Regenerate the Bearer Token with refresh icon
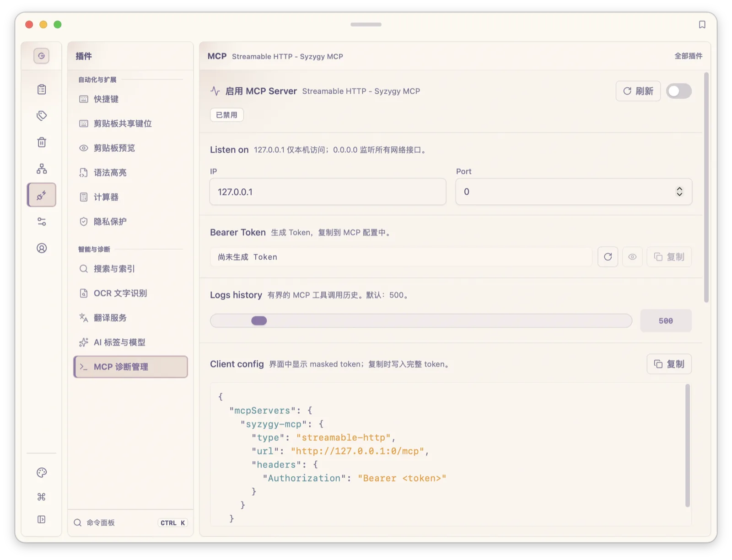Image resolution: width=732 pixels, height=560 pixels. pos(608,257)
